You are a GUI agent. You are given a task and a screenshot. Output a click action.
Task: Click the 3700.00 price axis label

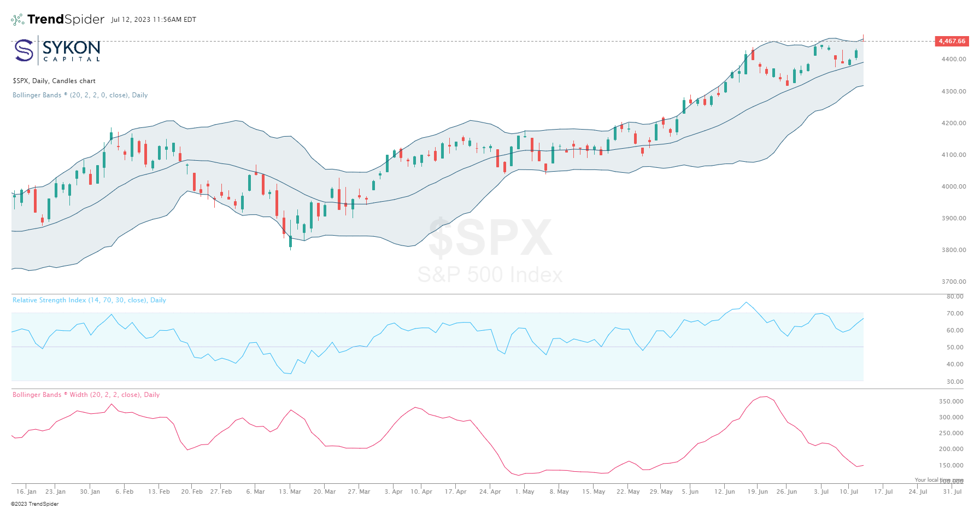coord(954,282)
